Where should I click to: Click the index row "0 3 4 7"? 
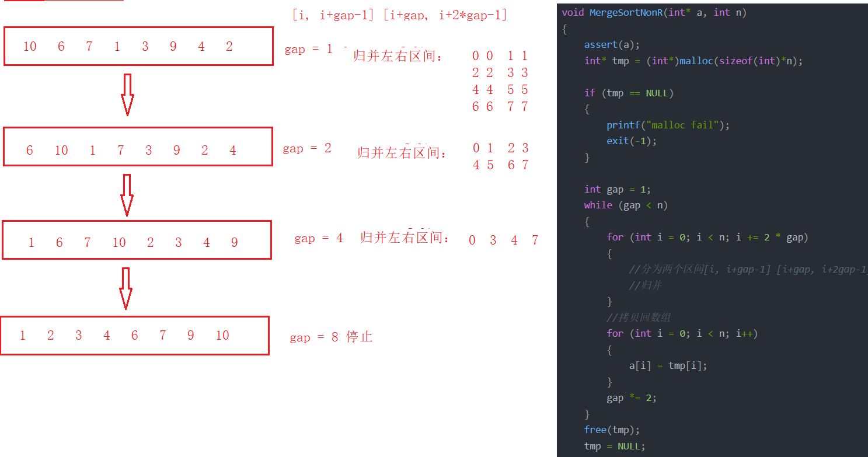tap(504, 240)
